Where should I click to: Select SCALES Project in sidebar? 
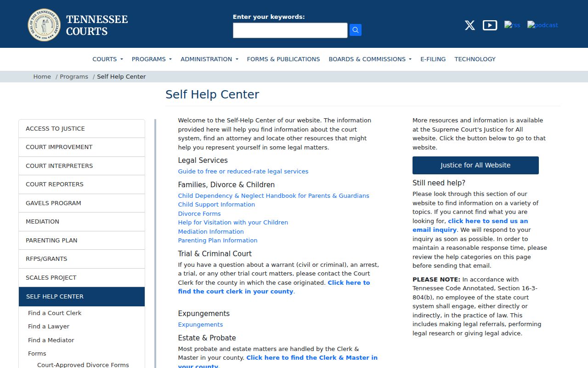(82, 277)
